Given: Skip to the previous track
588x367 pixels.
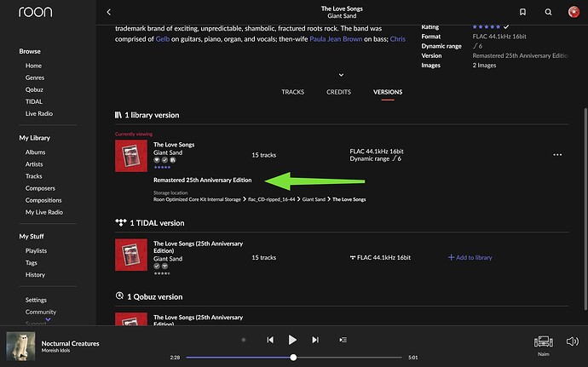Looking at the screenshot, I should 270,340.
